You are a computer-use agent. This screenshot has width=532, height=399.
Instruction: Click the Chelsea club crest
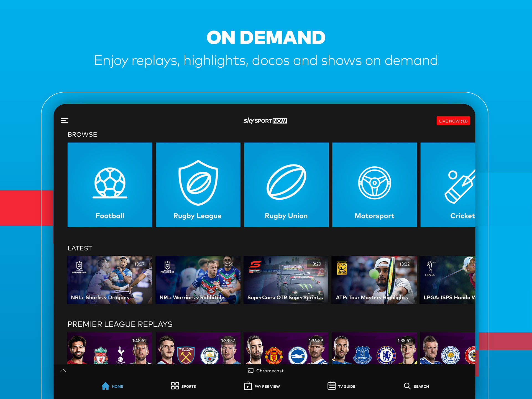pos(386,355)
